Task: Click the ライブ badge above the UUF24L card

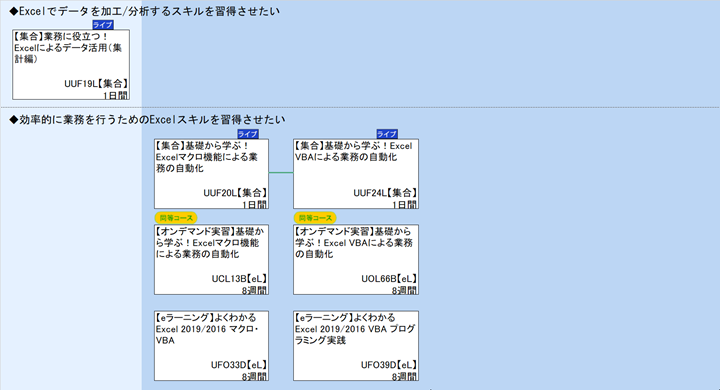Action: [x=387, y=134]
